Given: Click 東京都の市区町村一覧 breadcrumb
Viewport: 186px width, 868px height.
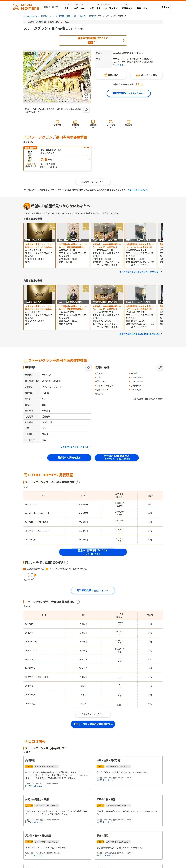Looking at the screenshot, I should (67, 16).
